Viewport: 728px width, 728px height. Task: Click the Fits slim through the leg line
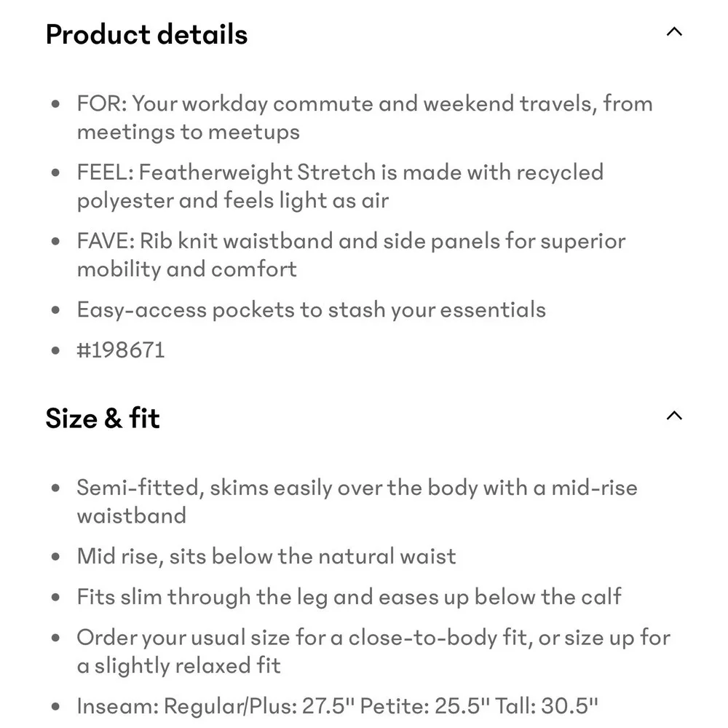tap(349, 597)
